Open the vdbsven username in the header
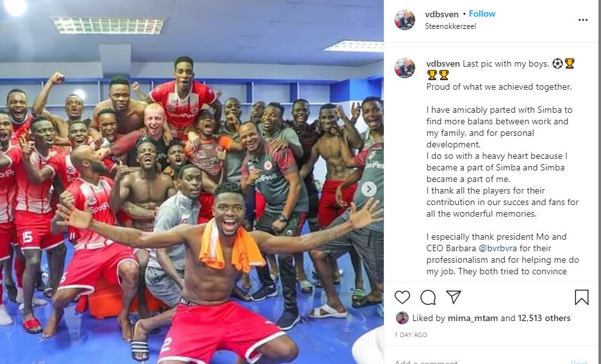 tap(441, 14)
